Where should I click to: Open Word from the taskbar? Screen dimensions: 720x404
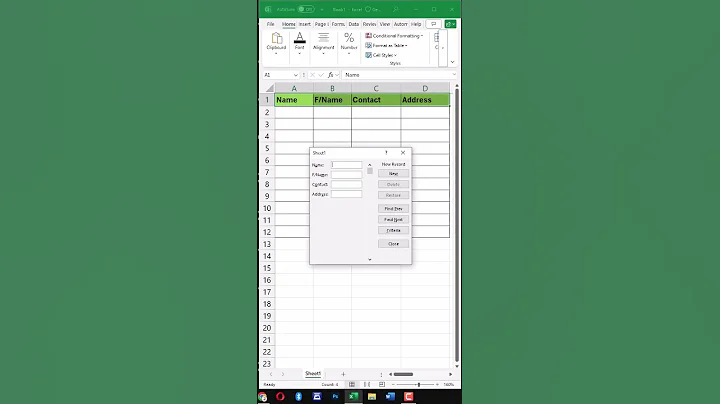tap(390, 397)
